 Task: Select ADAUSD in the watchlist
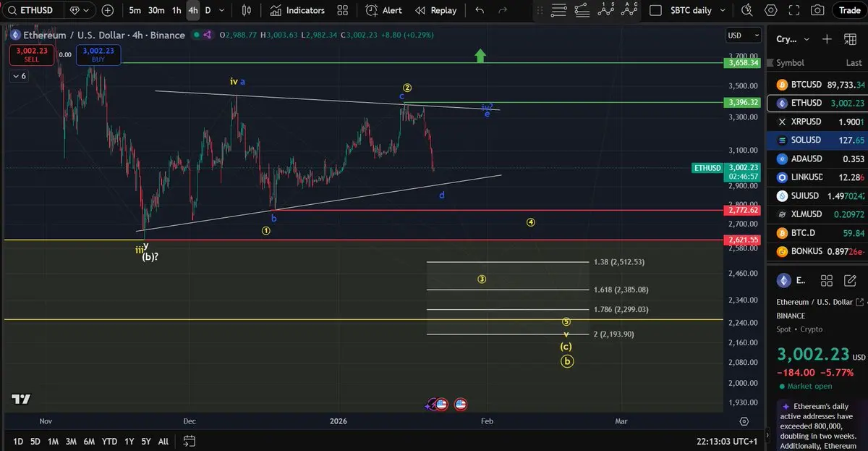[x=817, y=159]
